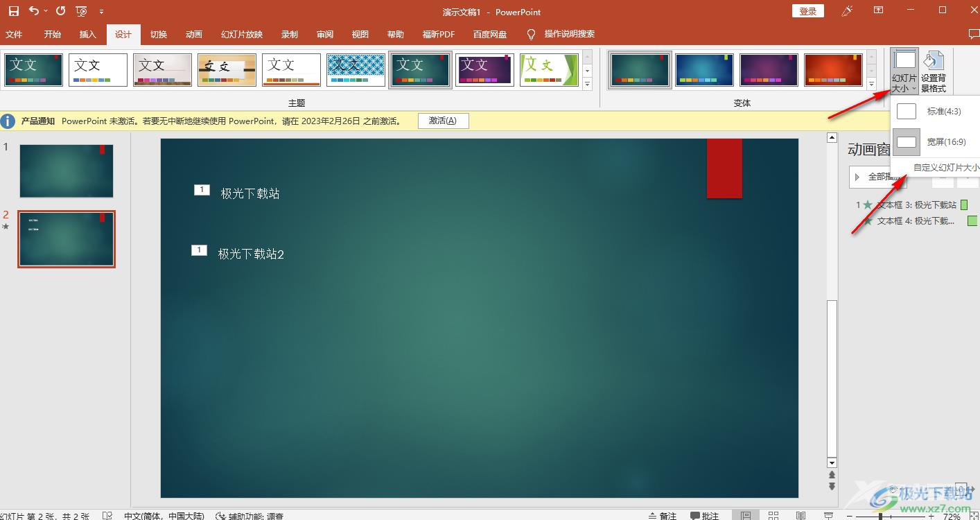The height and width of the screenshot is (520, 980).
Task: Open 设置背景格式 format background
Action: click(x=934, y=71)
